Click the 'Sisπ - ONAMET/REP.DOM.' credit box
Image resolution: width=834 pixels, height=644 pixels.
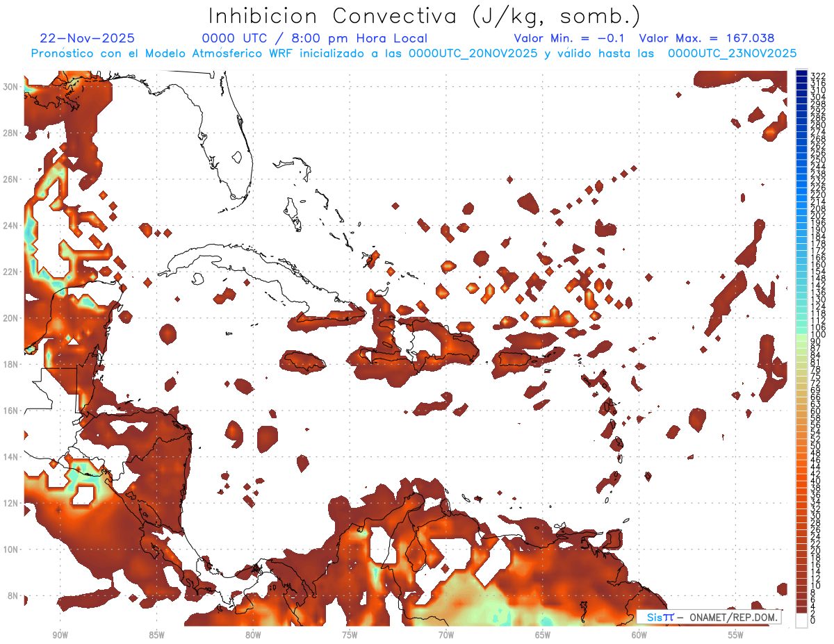(x=709, y=618)
